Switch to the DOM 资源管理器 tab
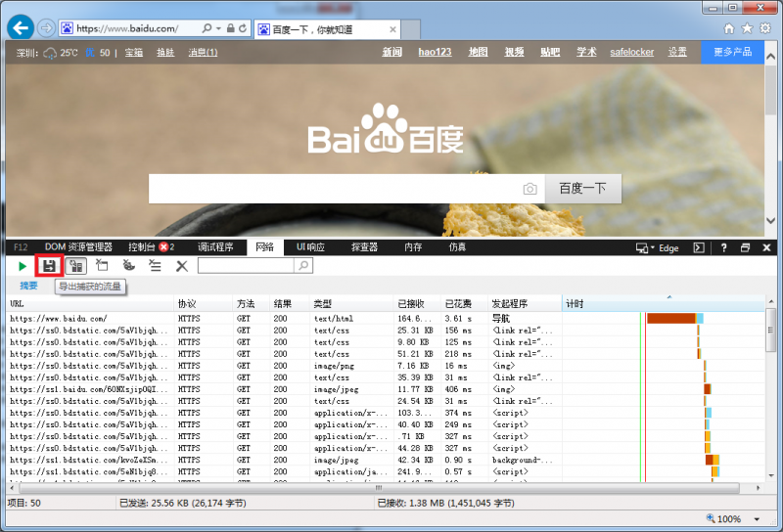 coord(78,247)
